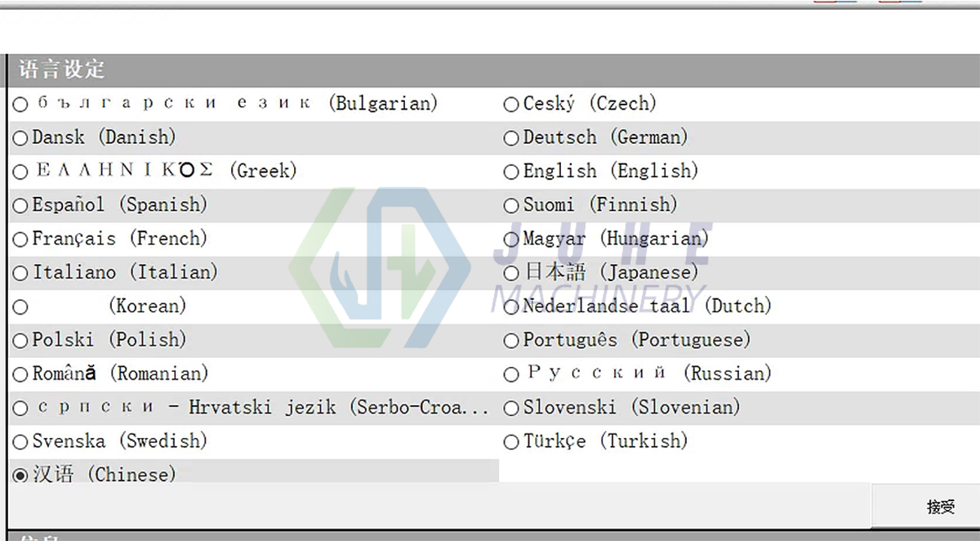
Task: Choose Polski (Polish) language
Action: (20, 340)
